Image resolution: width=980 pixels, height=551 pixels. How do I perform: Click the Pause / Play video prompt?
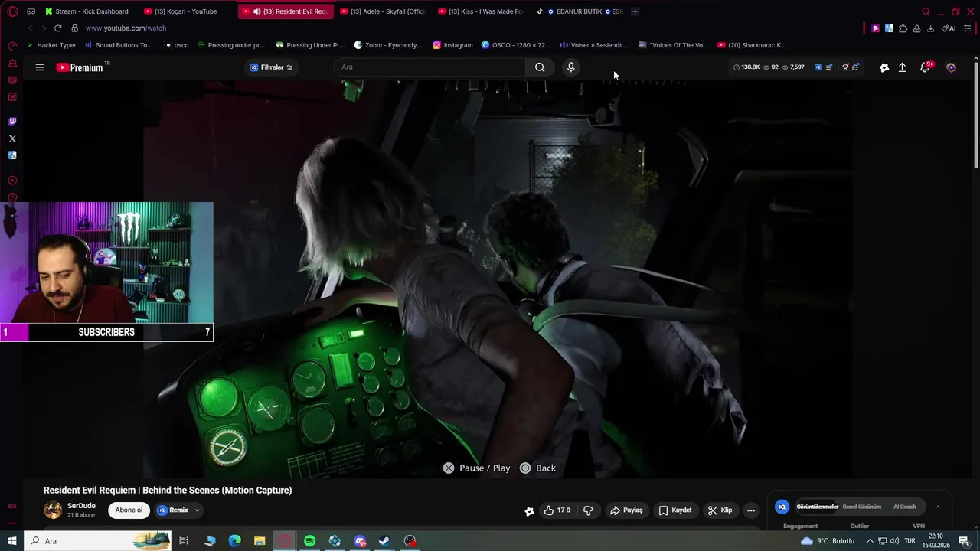pos(476,468)
